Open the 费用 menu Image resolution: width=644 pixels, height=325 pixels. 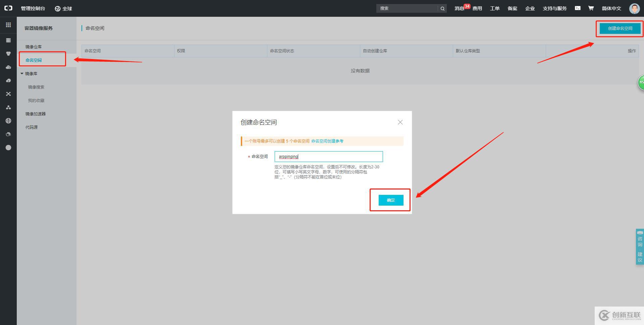coord(477,8)
